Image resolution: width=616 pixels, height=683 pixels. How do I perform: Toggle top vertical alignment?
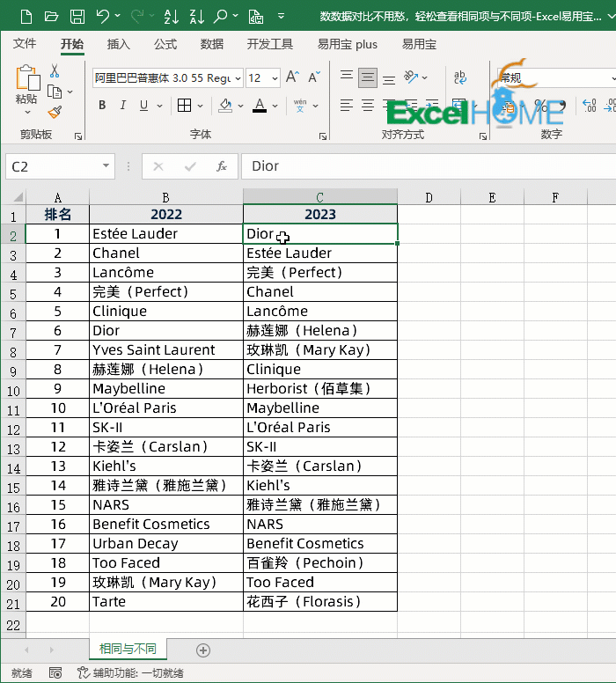[347, 77]
